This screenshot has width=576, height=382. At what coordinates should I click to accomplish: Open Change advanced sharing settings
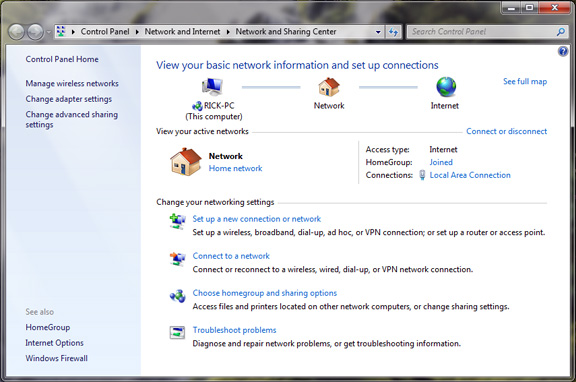(72, 119)
